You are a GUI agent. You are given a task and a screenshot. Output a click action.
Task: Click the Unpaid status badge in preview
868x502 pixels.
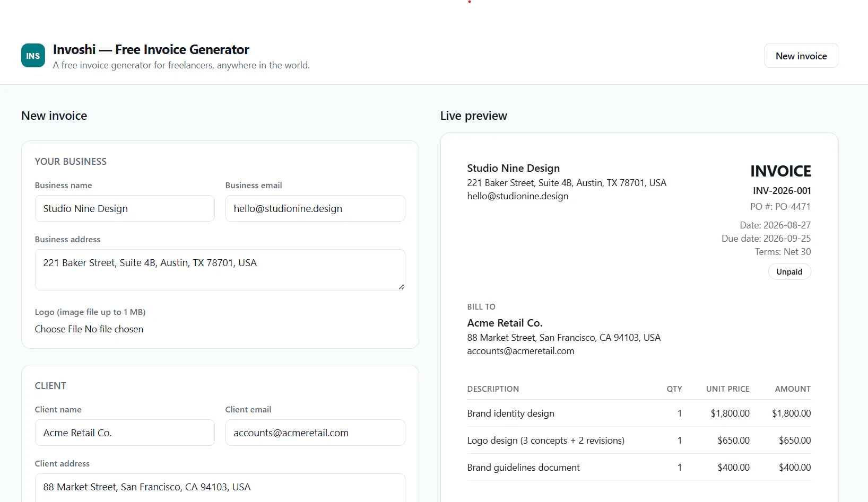(789, 271)
